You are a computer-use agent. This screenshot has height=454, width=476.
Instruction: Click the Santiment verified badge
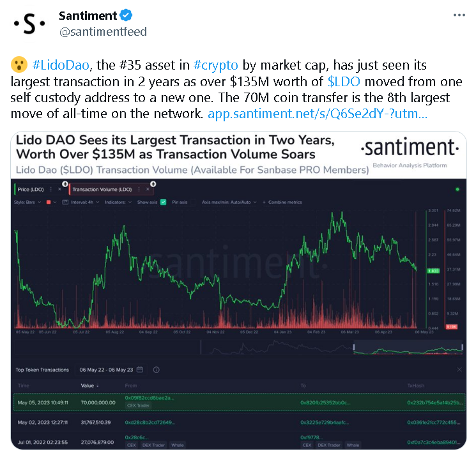point(126,15)
